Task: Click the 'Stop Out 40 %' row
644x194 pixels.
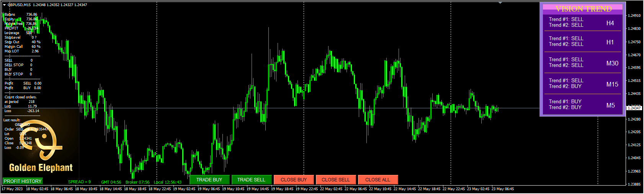Action: [22, 42]
